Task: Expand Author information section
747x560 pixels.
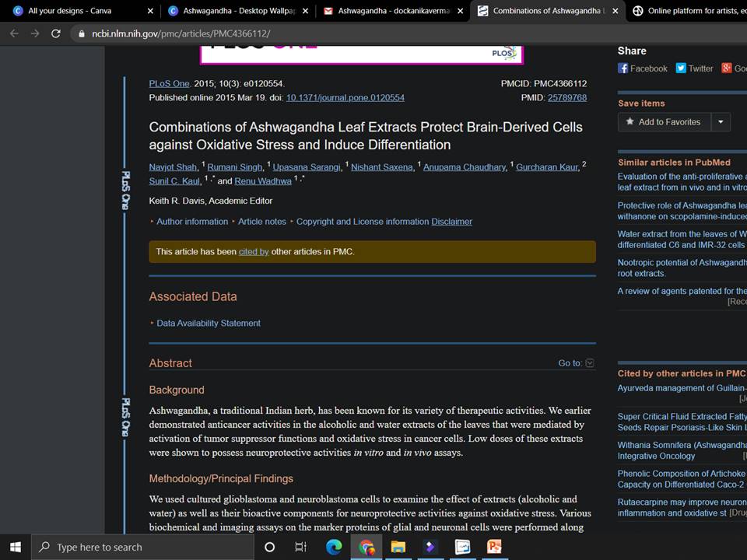Action: (x=191, y=222)
